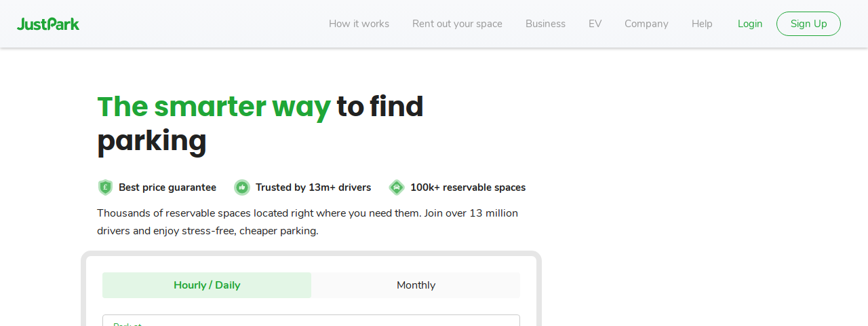Go to the EV section
The width and height of the screenshot is (868, 326).
pyautogui.click(x=595, y=24)
